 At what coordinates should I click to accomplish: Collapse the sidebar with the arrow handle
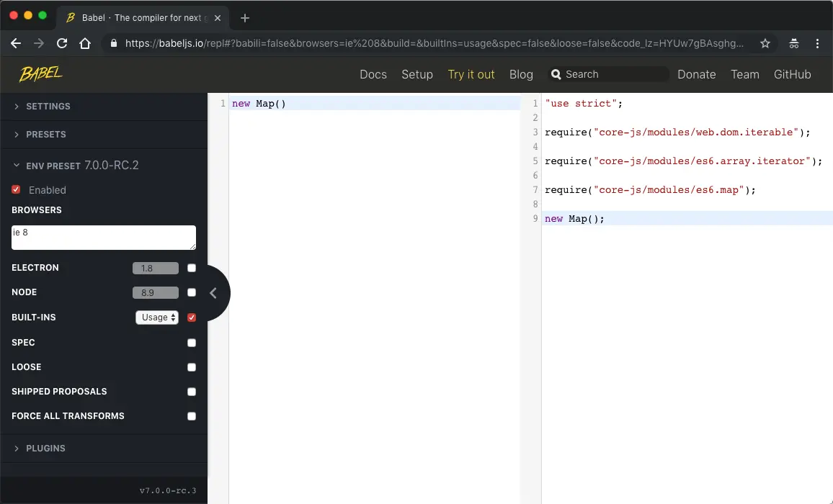pos(213,292)
